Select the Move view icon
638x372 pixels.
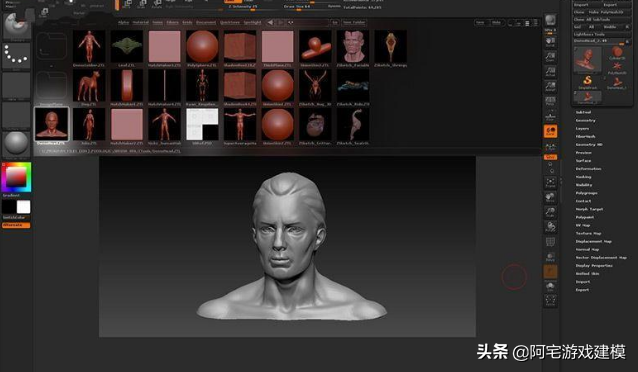[x=550, y=198]
